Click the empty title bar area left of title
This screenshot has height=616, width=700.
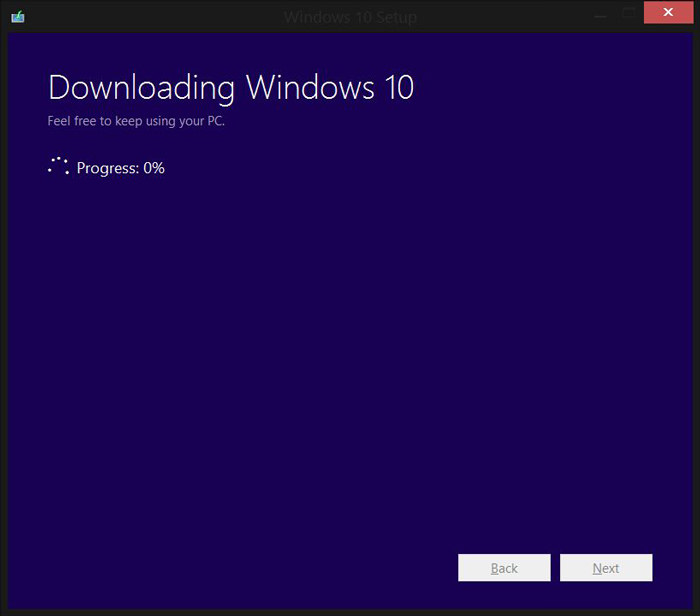150,17
